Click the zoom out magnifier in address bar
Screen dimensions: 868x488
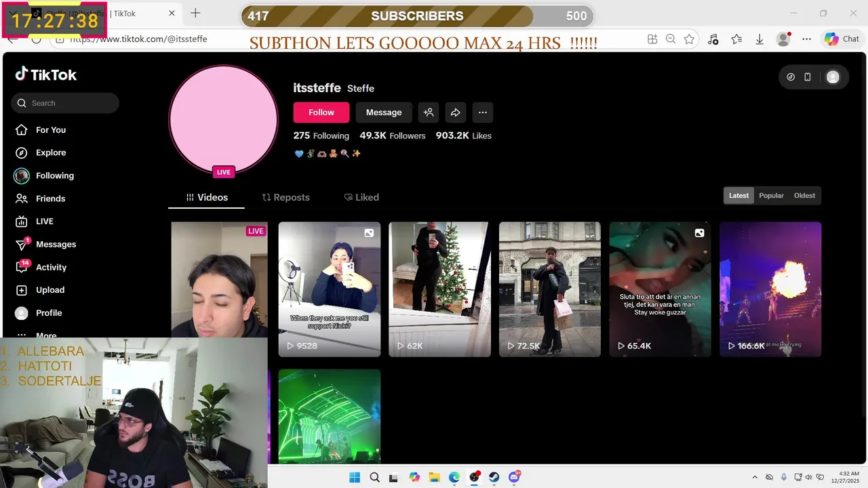671,39
